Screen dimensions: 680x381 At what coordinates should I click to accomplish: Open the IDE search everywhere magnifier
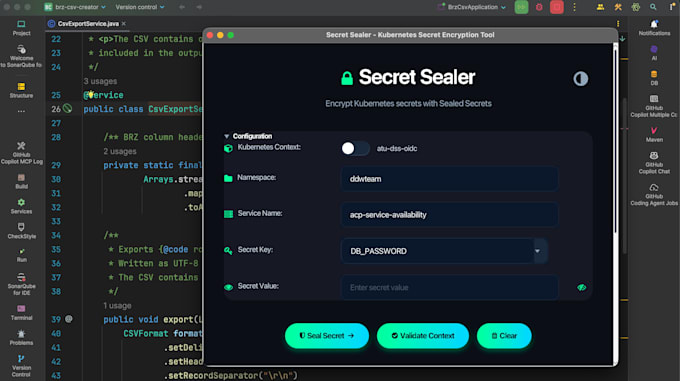pos(653,7)
